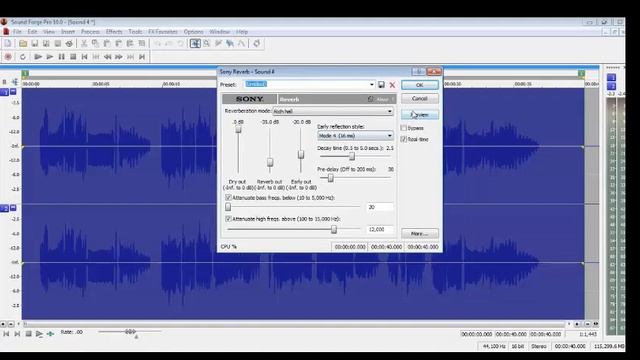Click Stop in the data window playbar
This screenshot has width=640, height=360.
pyautogui.click(x=29, y=334)
